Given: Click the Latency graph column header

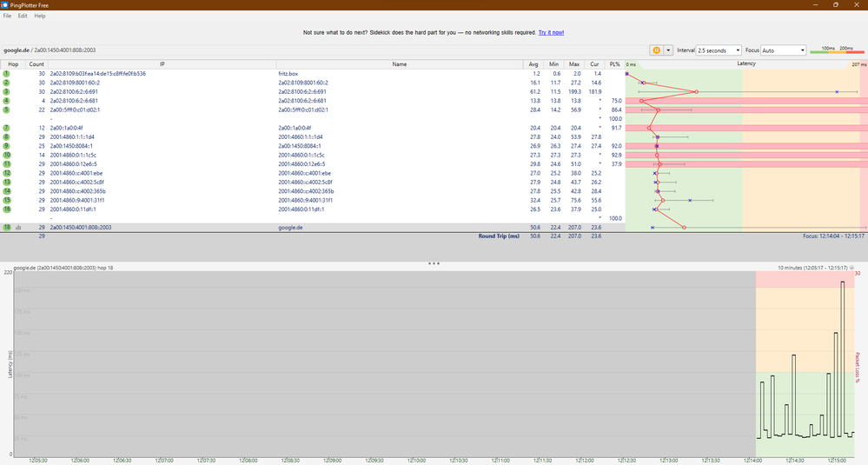Looking at the screenshot, I should click(x=746, y=64).
